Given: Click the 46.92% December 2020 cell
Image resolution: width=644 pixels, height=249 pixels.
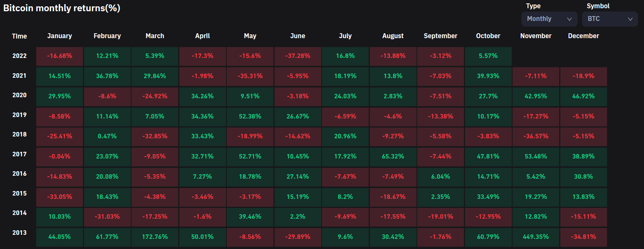Looking at the screenshot, I should pyautogui.click(x=583, y=96).
